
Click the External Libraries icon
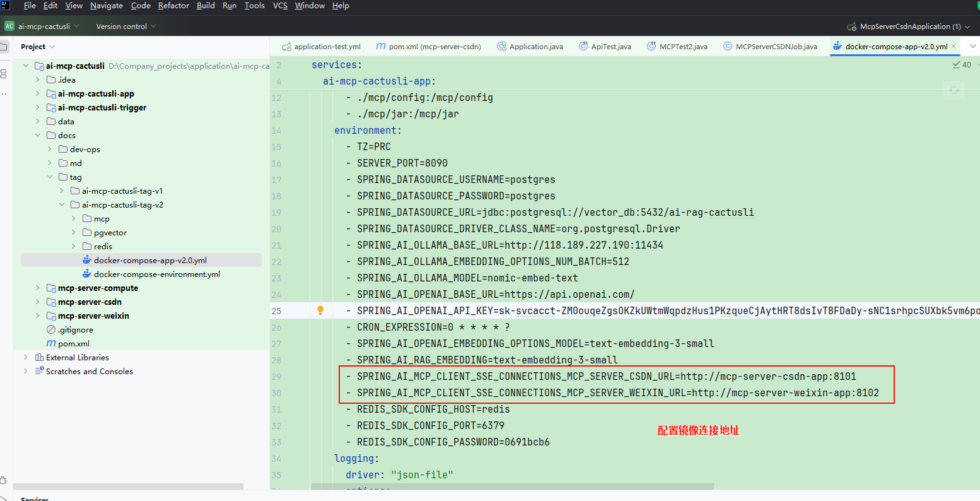click(x=39, y=357)
